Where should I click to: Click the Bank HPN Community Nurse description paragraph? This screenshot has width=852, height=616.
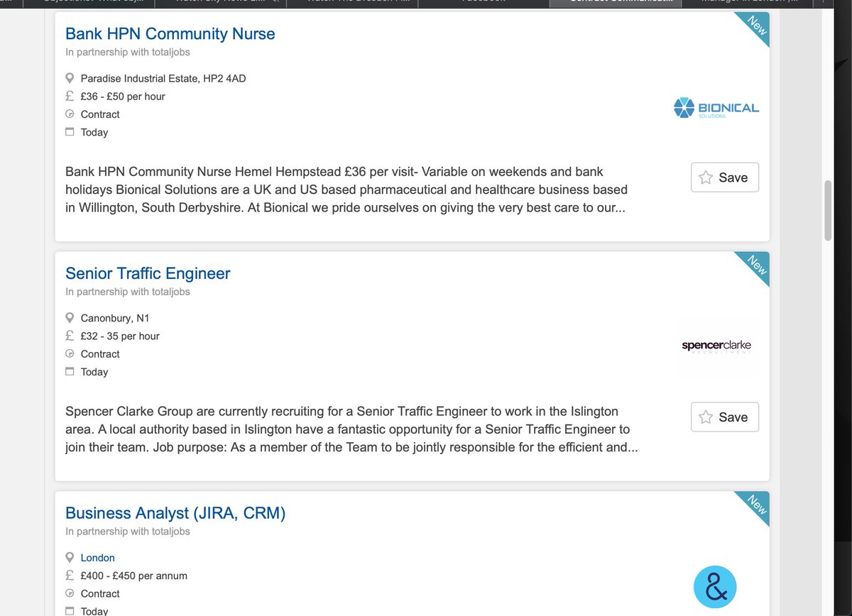(346, 190)
